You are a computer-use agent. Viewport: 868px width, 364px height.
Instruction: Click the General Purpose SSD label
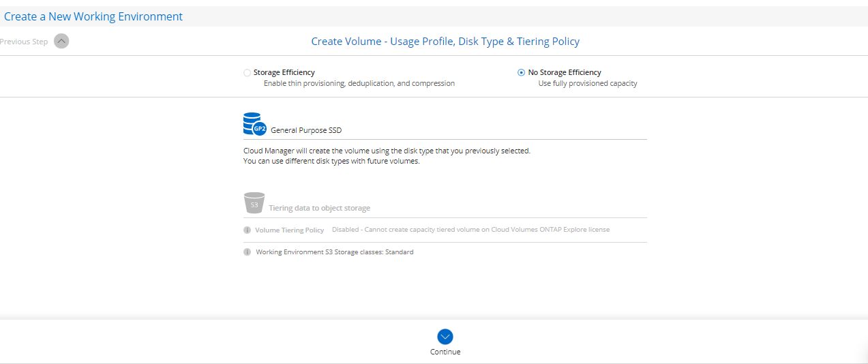[306, 130]
